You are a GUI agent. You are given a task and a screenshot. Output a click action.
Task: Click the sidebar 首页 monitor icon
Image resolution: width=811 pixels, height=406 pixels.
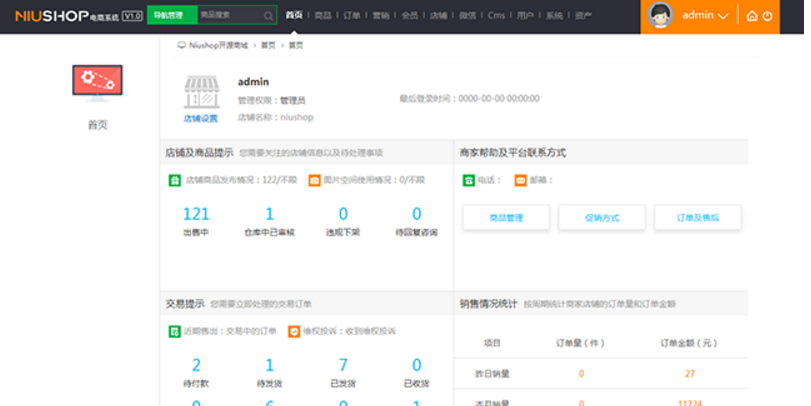pos(97,83)
